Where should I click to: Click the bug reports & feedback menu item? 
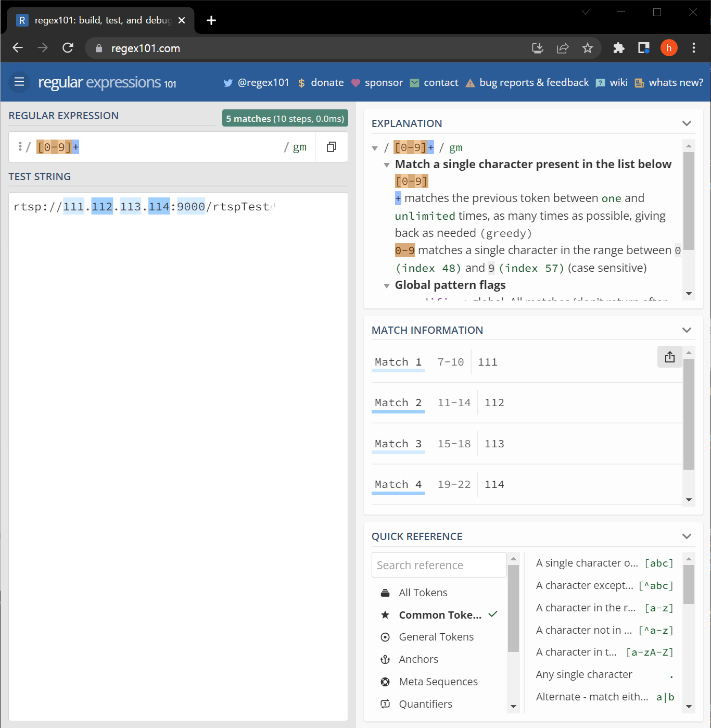pos(534,82)
